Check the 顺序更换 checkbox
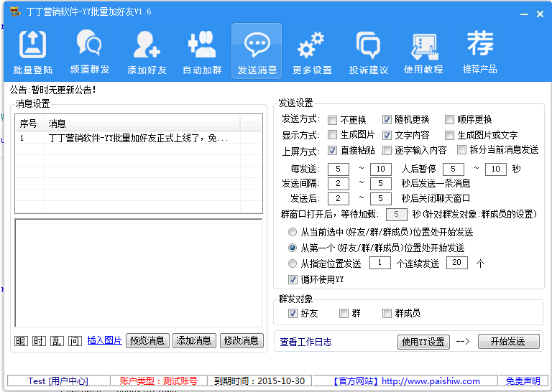552x392 pixels. 449,119
